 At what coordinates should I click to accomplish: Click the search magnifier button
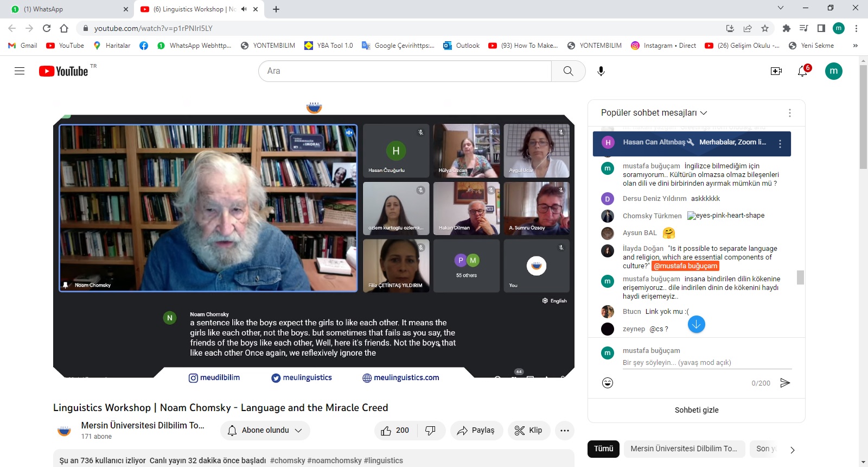(568, 71)
